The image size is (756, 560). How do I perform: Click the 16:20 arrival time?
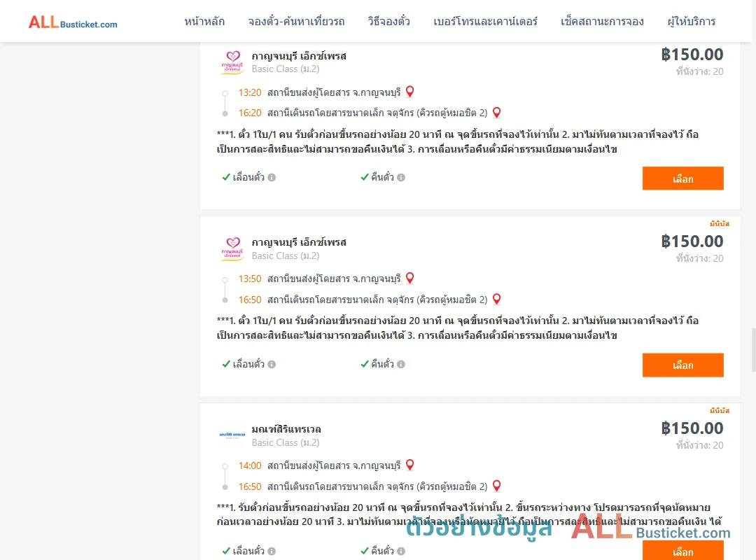point(250,113)
